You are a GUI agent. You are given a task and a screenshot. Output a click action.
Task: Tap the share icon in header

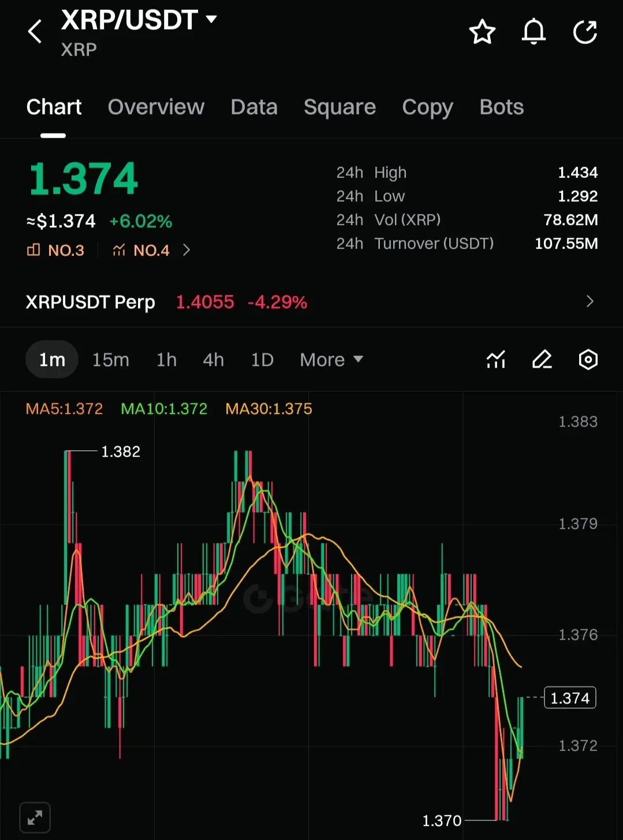pyautogui.click(x=585, y=32)
